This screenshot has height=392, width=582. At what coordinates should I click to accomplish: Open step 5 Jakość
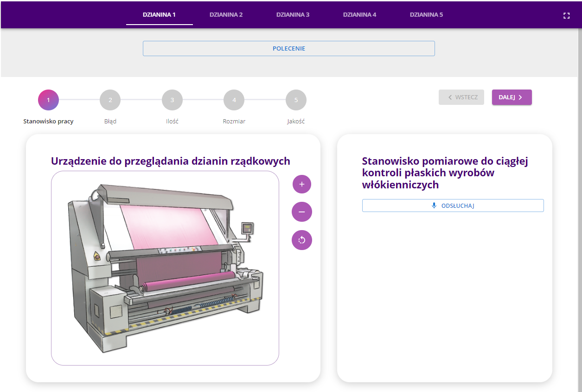click(x=296, y=100)
